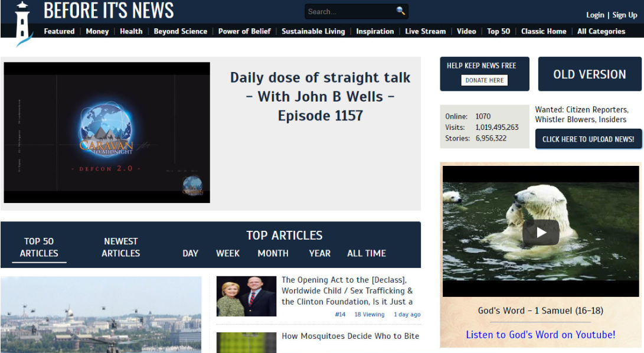Click the Sign Up link

coord(625,15)
